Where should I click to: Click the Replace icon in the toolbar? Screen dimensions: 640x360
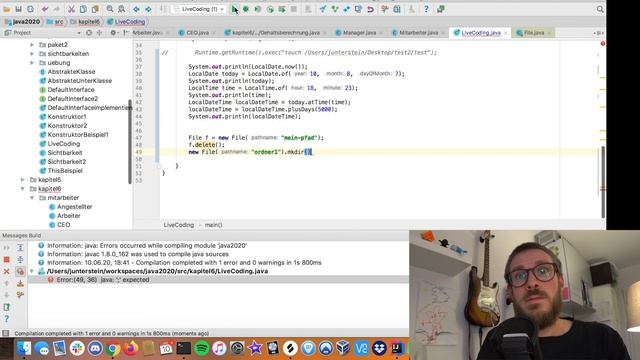(x=122, y=9)
